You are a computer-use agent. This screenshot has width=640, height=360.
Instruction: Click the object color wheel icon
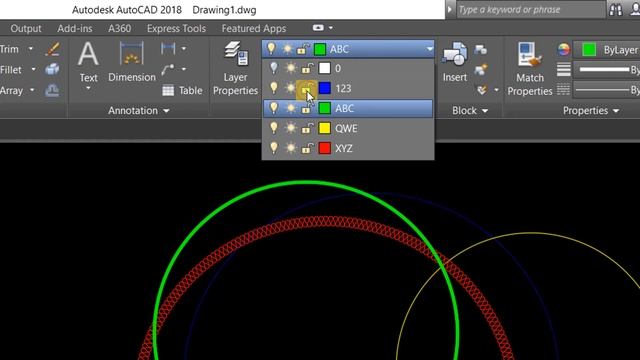pyautogui.click(x=564, y=49)
